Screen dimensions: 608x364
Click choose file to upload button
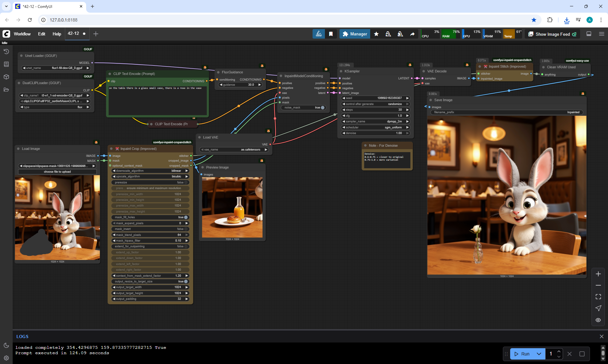pos(57,172)
